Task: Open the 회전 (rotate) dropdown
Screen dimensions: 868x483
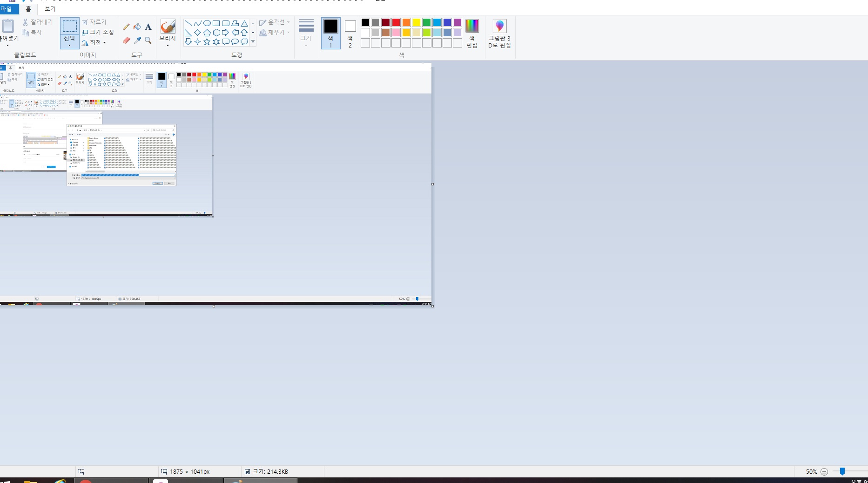Action: click(94, 42)
